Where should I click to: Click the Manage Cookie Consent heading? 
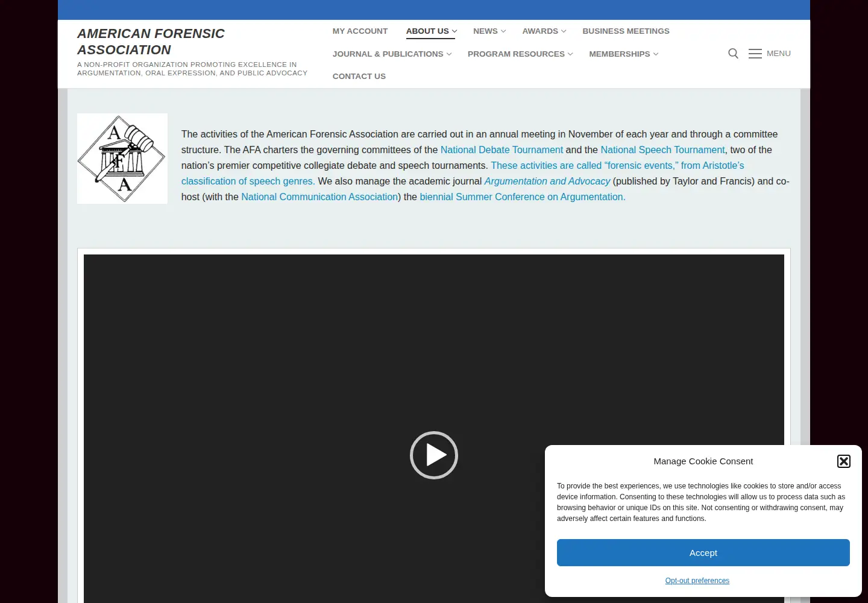pos(703,461)
